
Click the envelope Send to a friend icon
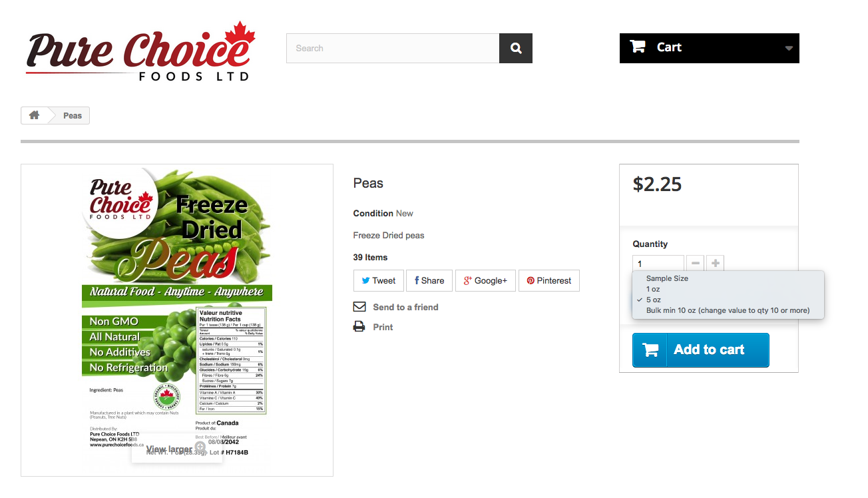pyautogui.click(x=359, y=307)
